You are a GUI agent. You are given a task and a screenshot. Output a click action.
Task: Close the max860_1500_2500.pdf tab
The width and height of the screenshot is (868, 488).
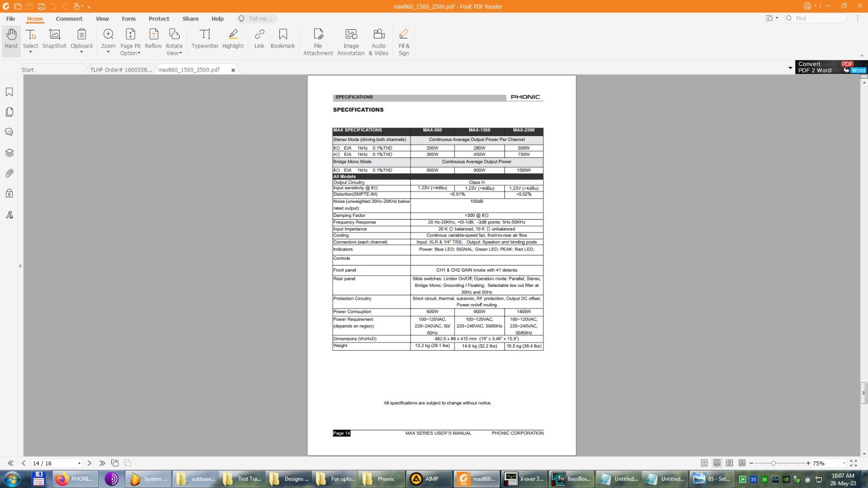point(233,70)
